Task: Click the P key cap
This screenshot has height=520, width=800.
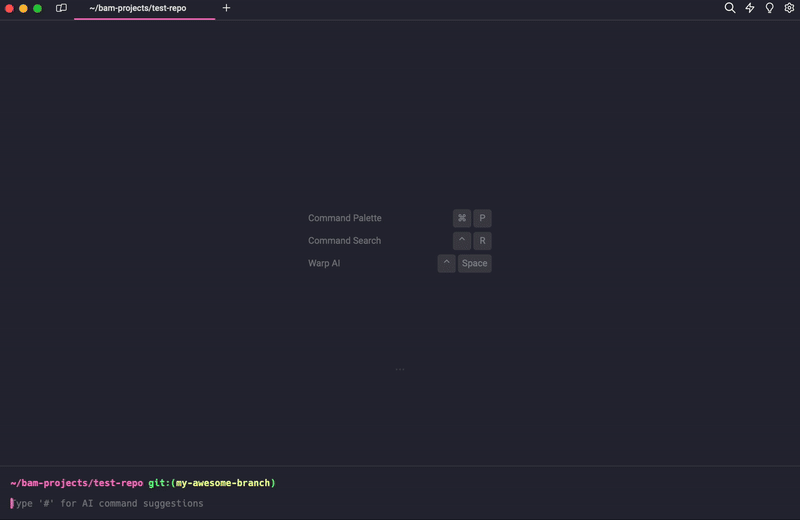Action: 482,218
